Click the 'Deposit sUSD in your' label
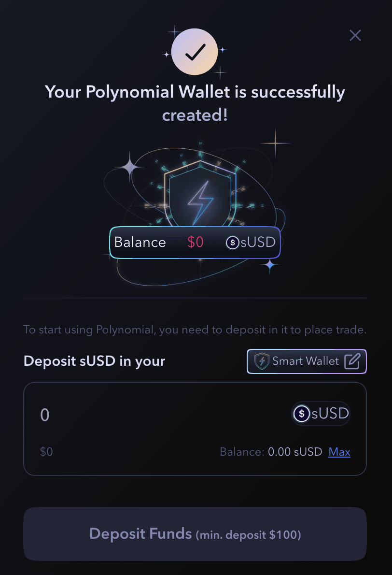The height and width of the screenshot is (575, 392). tap(94, 361)
